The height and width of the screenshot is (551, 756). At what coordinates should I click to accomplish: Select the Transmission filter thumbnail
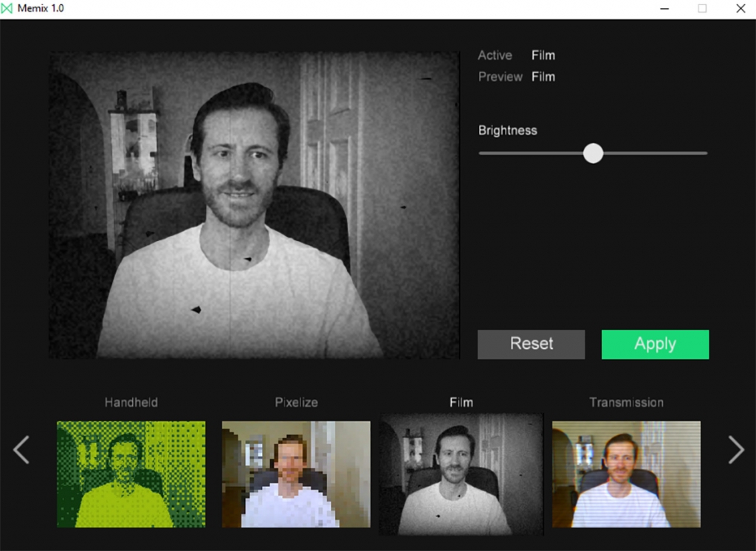point(626,474)
